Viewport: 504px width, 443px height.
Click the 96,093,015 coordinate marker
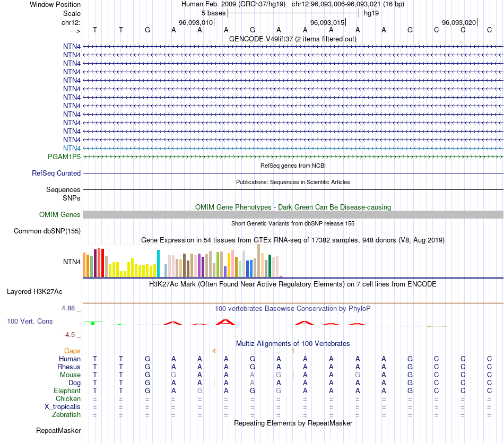pyautogui.click(x=327, y=22)
